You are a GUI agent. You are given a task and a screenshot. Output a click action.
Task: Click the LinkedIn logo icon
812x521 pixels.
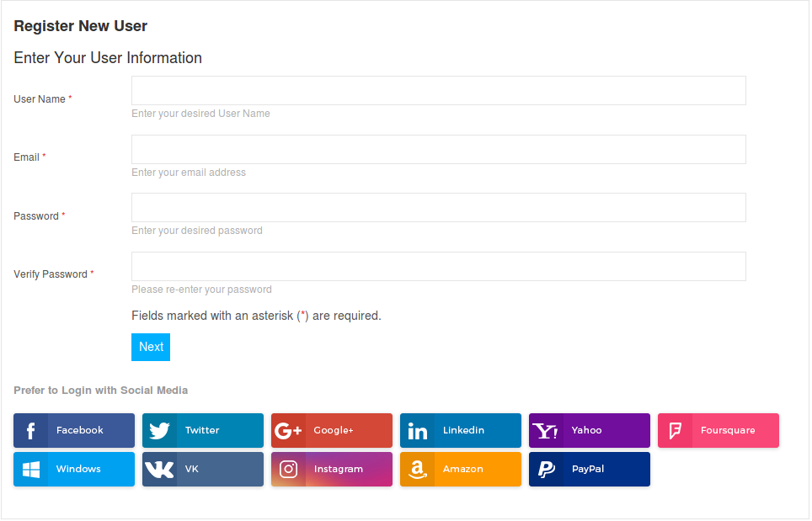417,431
